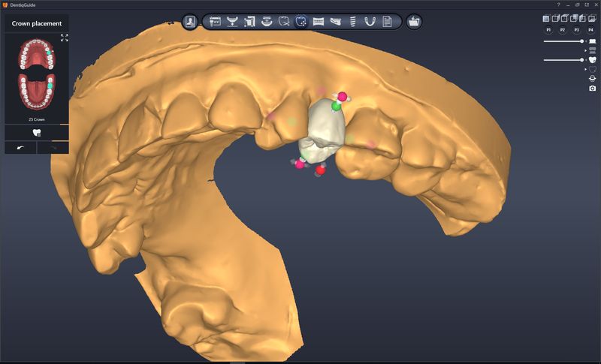Expand the tooth chart view

click(64, 38)
